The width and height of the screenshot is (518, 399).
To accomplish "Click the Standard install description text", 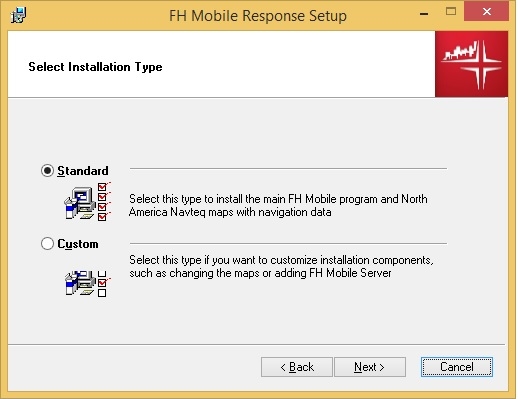I will coord(278,205).
